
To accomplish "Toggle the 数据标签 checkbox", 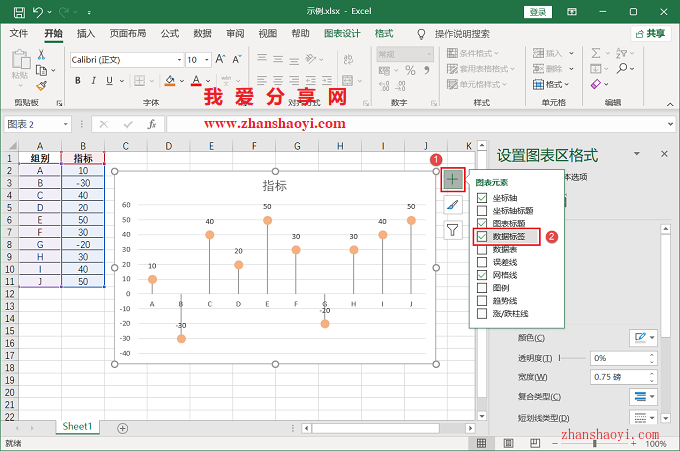I will [x=482, y=237].
